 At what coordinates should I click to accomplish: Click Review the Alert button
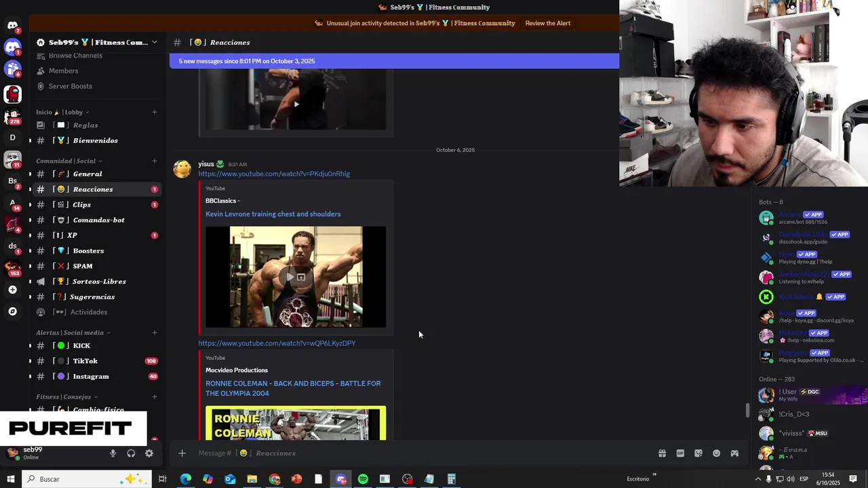(547, 23)
